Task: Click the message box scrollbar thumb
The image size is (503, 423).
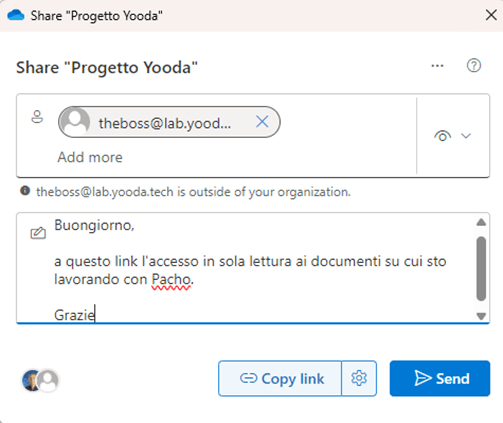Action: [x=481, y=269]
